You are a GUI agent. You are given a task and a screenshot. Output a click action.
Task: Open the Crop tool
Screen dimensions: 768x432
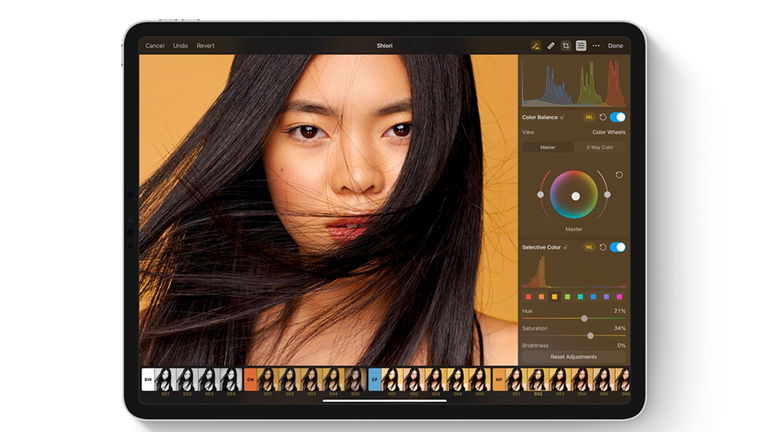tap(566, 46)
